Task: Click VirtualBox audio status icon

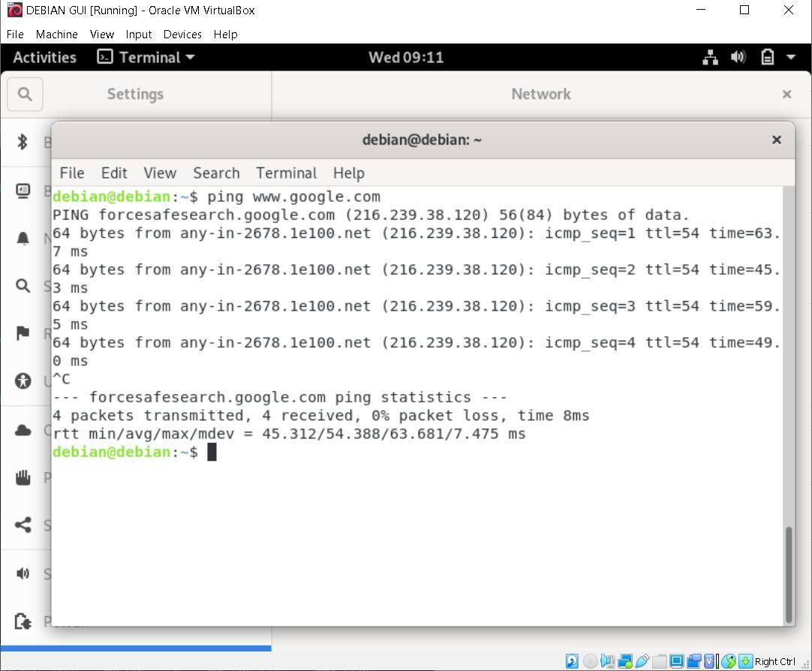Action: [607, 661]
